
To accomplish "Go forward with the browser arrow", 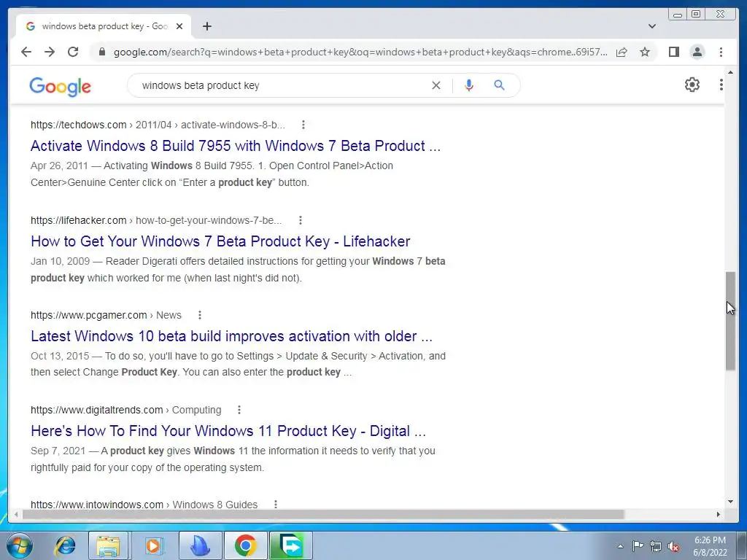I will pos(50,52).
